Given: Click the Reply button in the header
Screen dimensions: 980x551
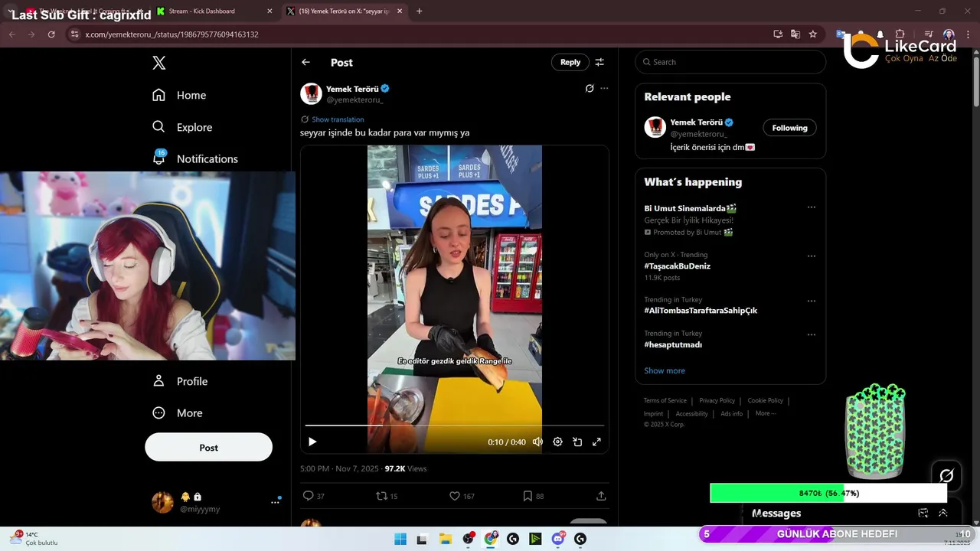Looking at the screenshot, I should (x=570, y=62).
